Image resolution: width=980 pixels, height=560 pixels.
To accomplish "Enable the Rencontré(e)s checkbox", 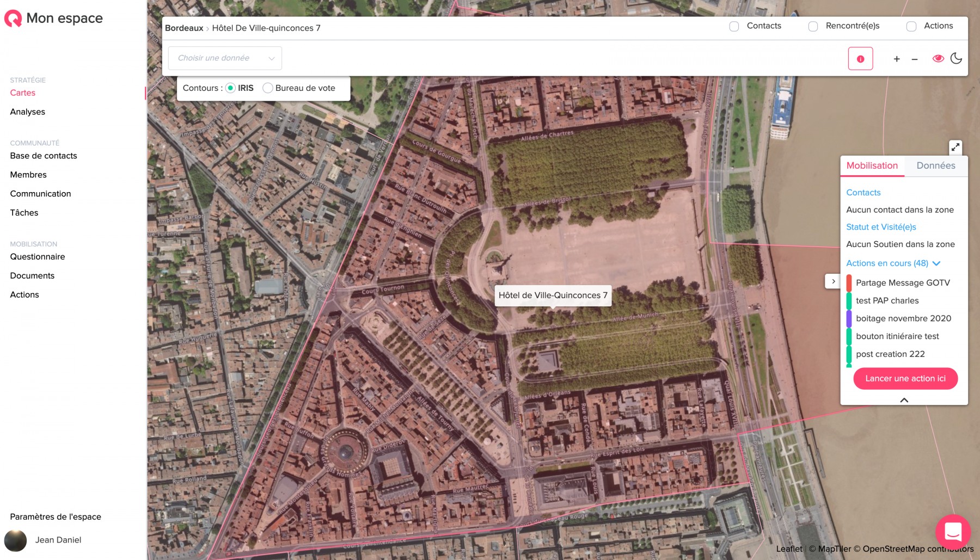I will (x=813, y=26).
